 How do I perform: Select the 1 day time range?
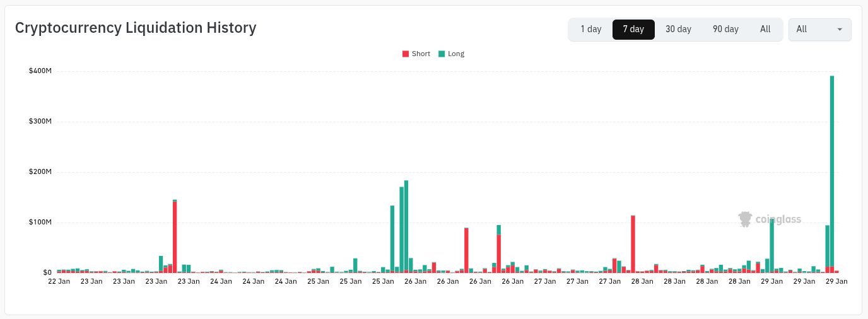[591, 29]
